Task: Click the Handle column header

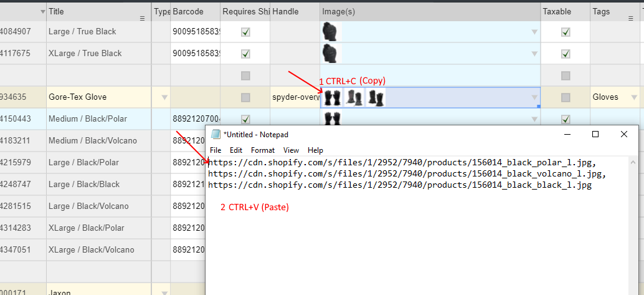Action: (286, 11)
